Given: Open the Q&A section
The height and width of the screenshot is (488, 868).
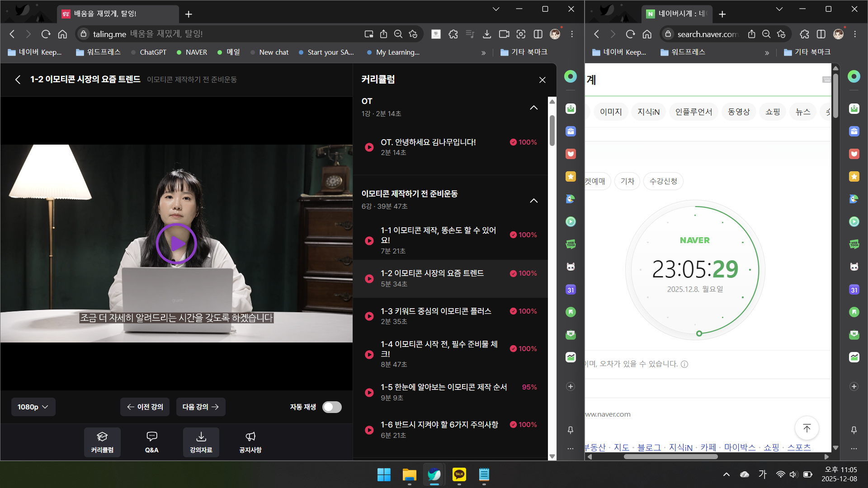Looking at the screenshot, I should click(x=151, y=442).
